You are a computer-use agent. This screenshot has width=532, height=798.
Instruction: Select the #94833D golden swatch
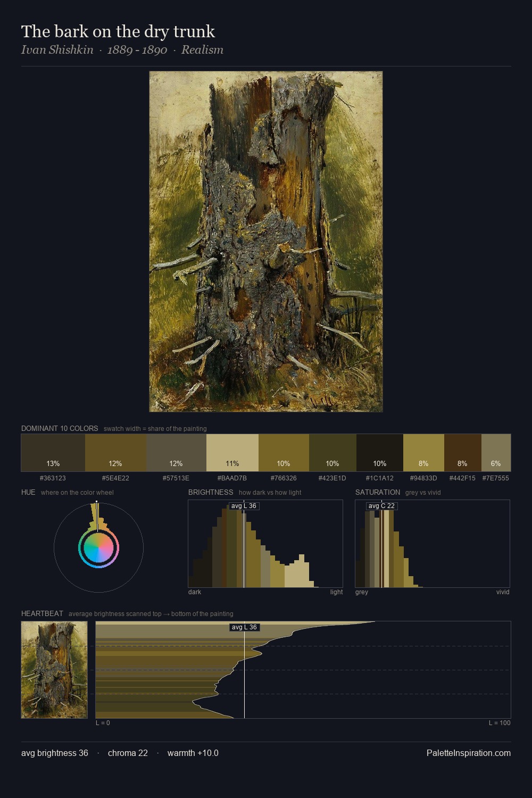pos(423,453)
